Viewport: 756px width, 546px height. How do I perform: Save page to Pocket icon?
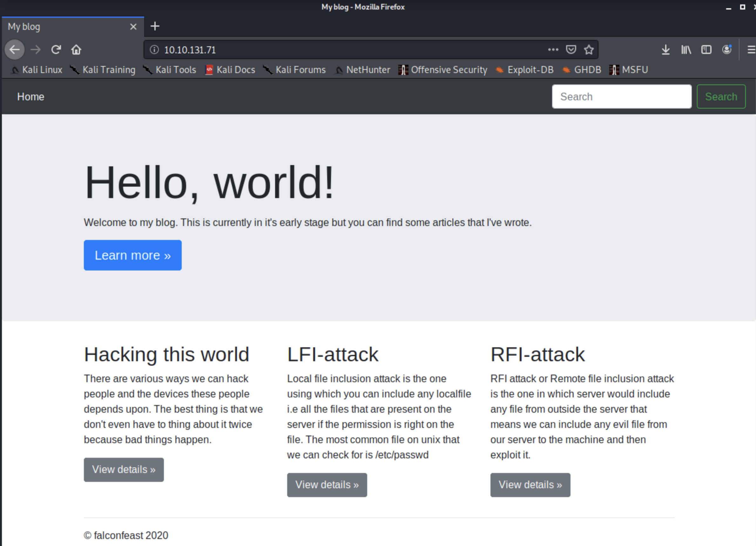pos(571,50)
